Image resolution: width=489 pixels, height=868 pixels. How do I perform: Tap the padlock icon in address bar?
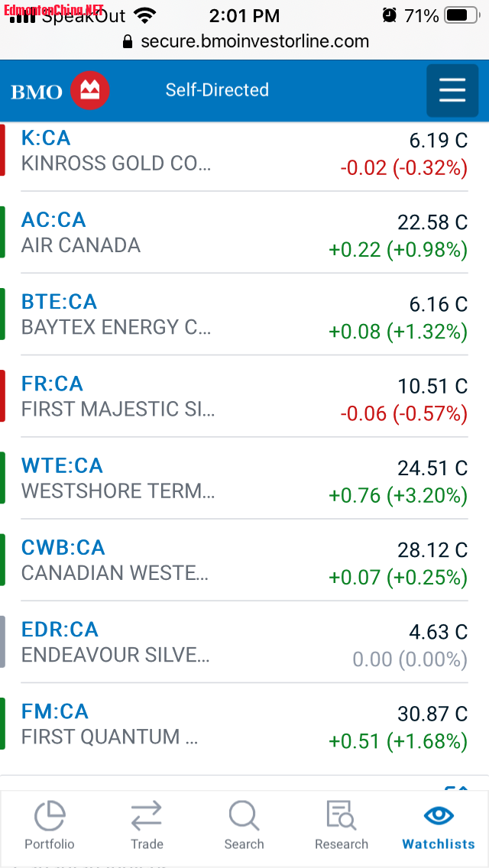click(128, 42)
